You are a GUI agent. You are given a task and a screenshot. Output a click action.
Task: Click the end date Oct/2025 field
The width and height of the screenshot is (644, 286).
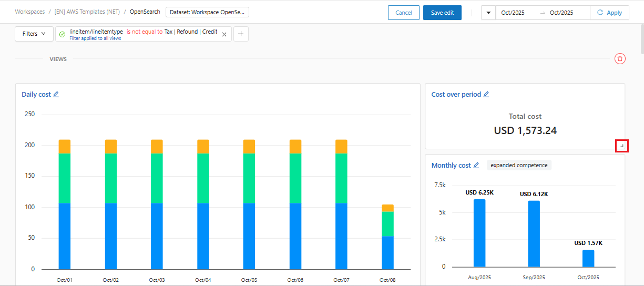coord(561,13)
